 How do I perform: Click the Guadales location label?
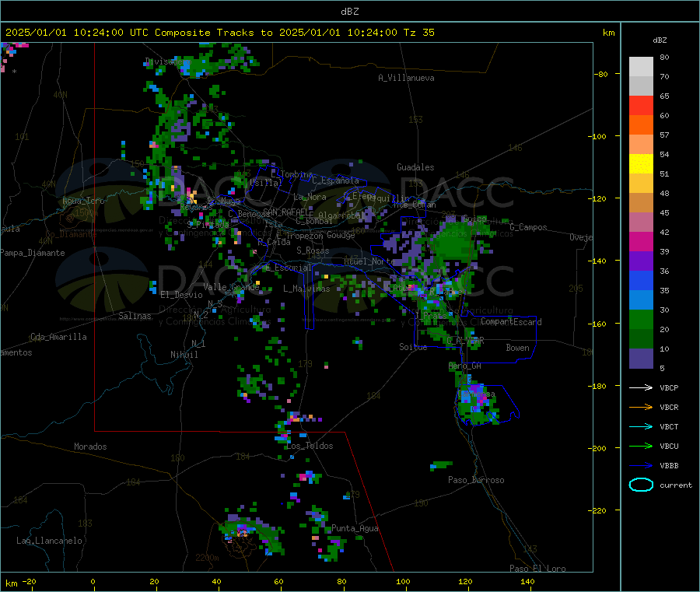415,167
